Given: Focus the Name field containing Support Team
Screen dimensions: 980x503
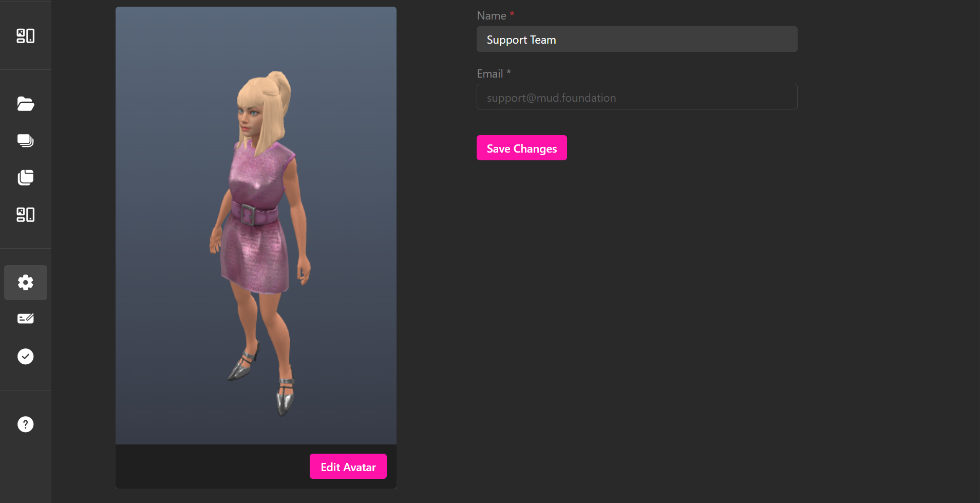Looking at the screenshot, I should point(636,40).
